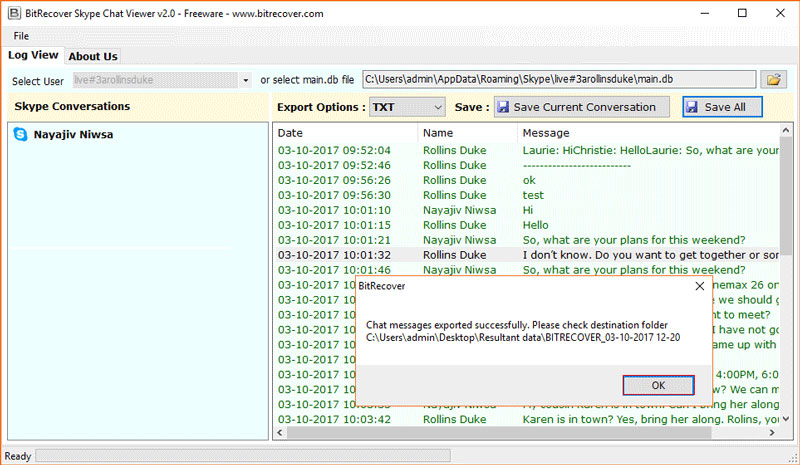
Task: Close the BitRecover dialog with X
Action: [699, 286]
